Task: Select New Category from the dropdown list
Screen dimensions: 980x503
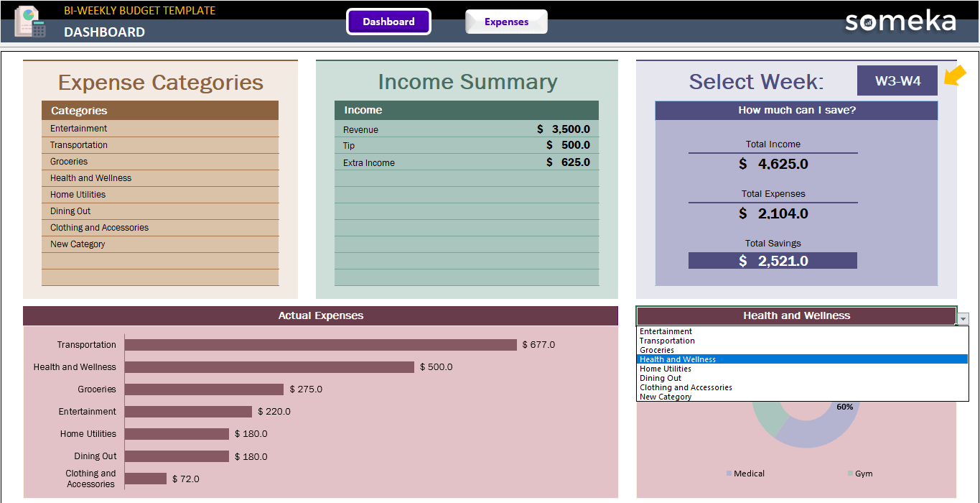Action: (x=665, y=396)
